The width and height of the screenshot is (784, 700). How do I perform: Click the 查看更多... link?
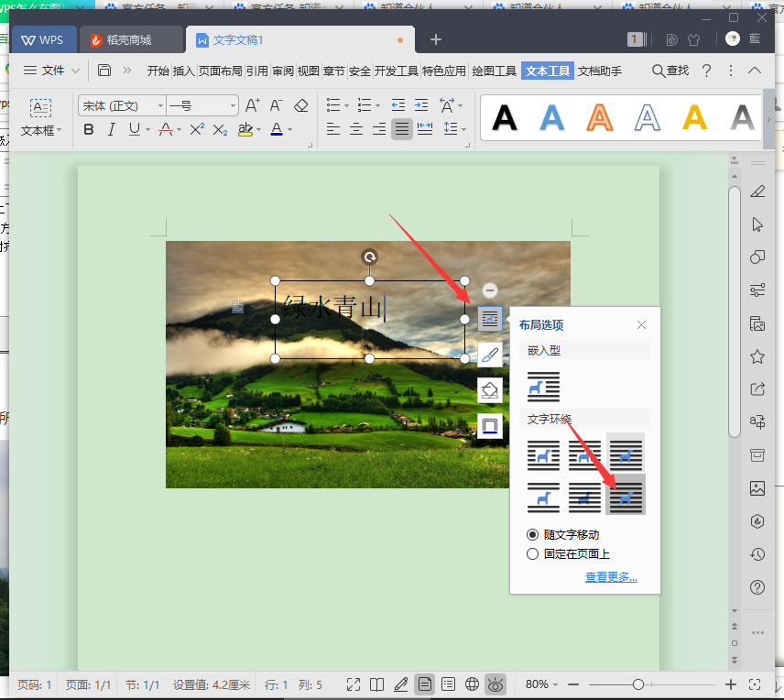(x=611, y=577)
